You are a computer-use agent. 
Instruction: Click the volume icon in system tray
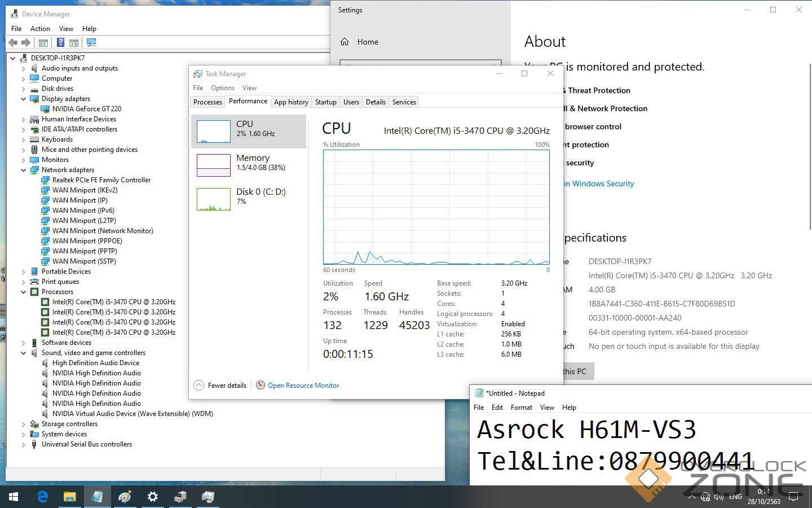click(x=718, y=497)
